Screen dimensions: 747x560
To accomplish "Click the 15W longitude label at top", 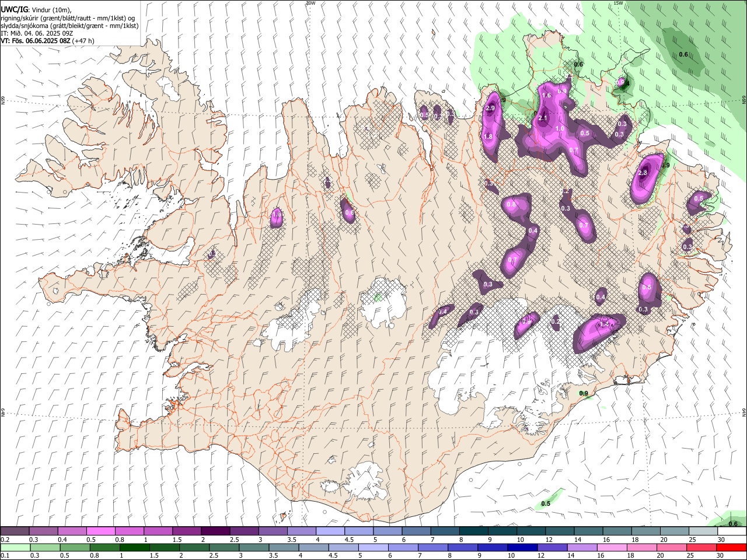I will pos(618,3).
